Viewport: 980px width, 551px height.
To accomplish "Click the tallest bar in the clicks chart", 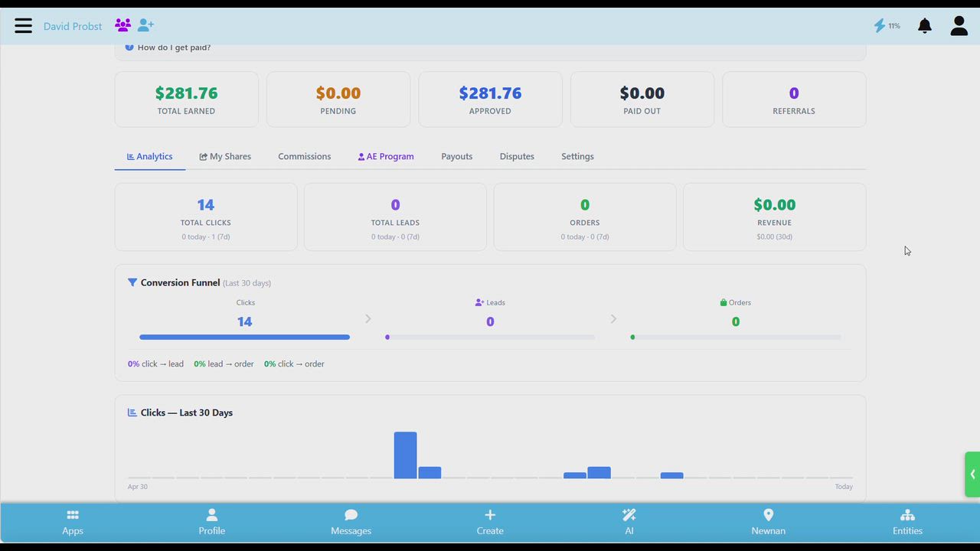I will point(405,455).
